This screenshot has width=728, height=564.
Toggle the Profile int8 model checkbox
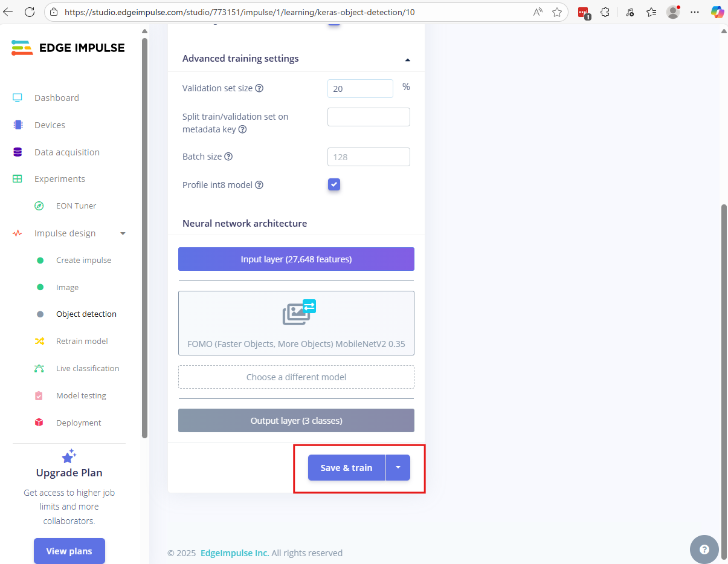pyautogui.click(x=334, y=184)
